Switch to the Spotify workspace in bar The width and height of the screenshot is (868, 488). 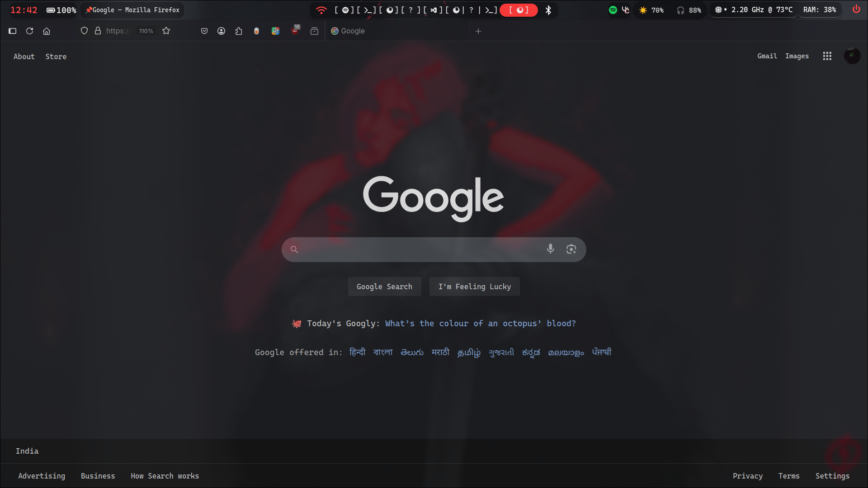point(345,10)
